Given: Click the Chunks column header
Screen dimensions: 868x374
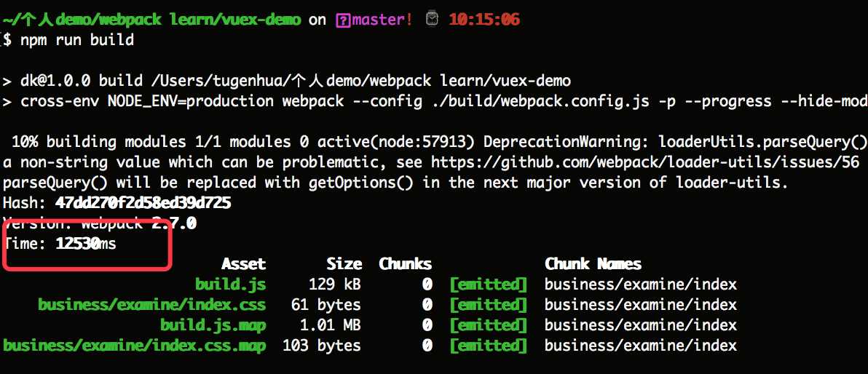Looking at the screenshot, I should pyautogui.click(x=405, y=264).
